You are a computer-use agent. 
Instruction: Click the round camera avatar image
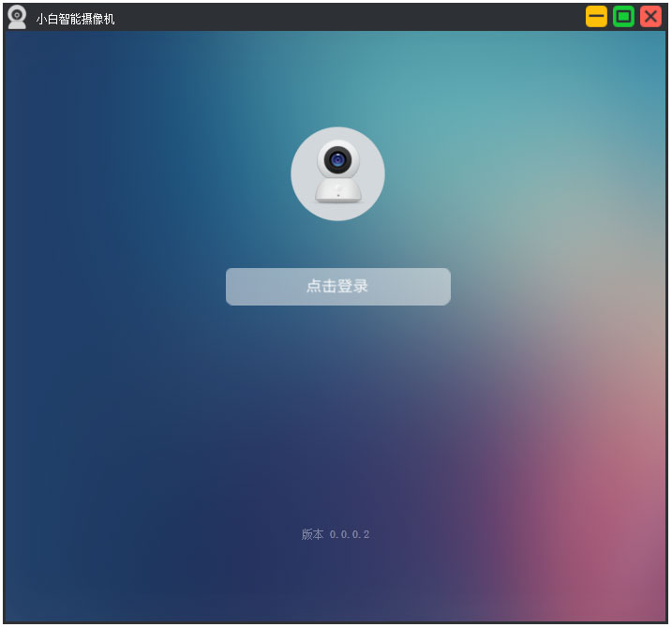[337, 173]
